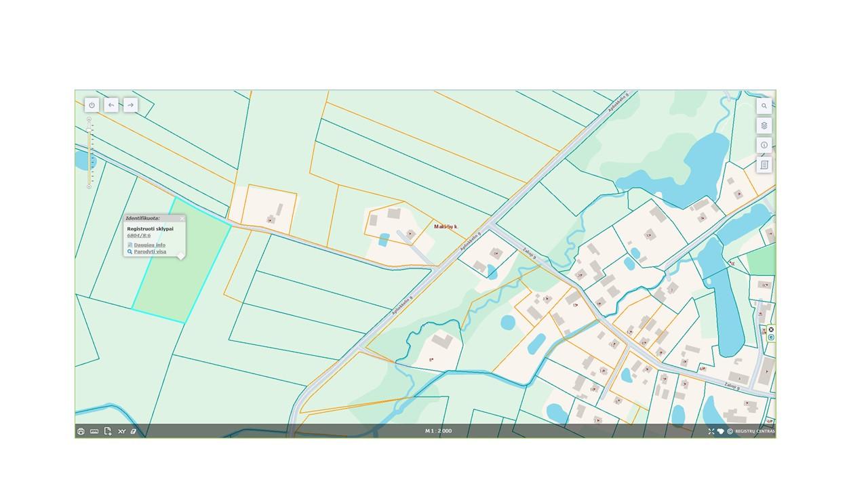Close the Identifikuota popup

182,219
